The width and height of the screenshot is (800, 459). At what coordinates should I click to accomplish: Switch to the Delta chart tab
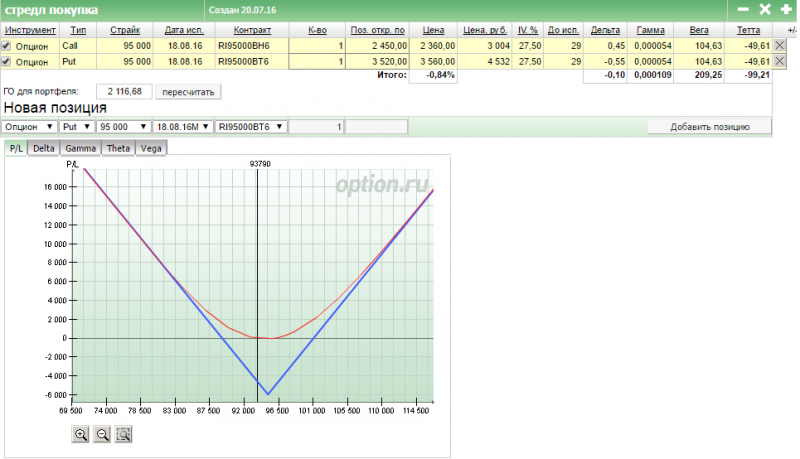tap(43, 148)
